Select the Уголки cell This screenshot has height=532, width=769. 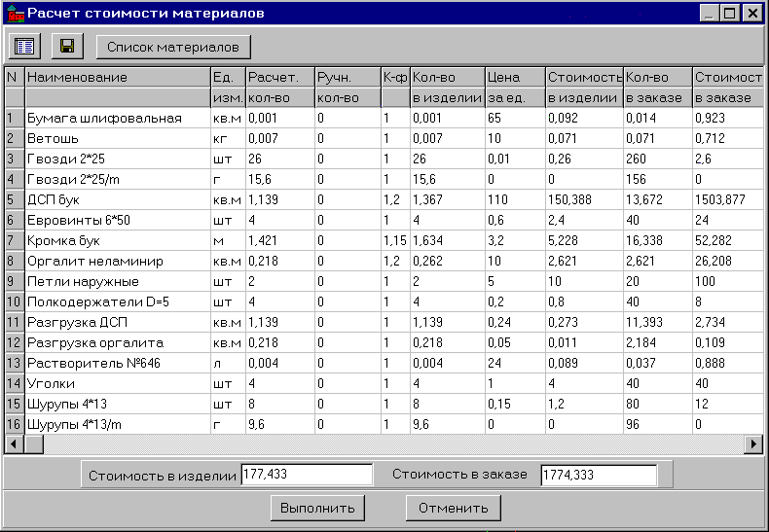pos(118,383)
